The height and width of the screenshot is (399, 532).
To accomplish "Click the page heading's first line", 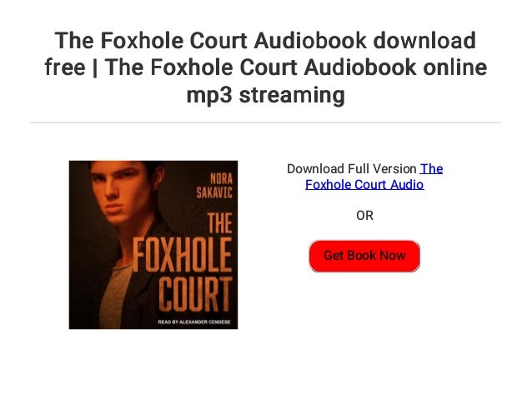I will click(265, 40).
